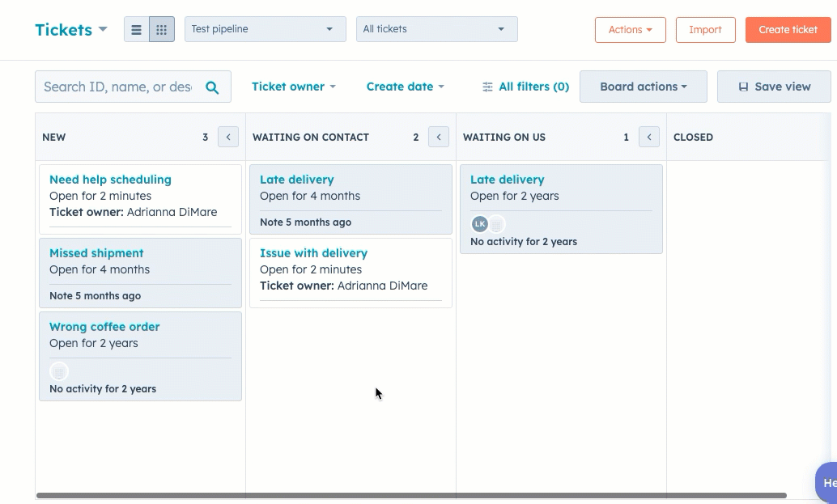Screen dimensions: 837x504
Task: Open Issue with delivery ticket
Action: (x=314, y=253)
